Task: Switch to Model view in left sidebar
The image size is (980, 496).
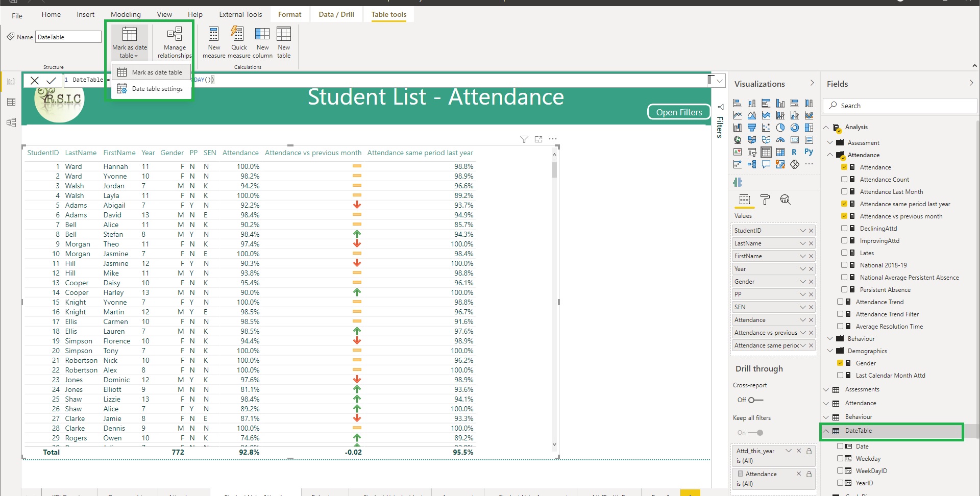Action: pyautogui.click(x=11, y=122)
